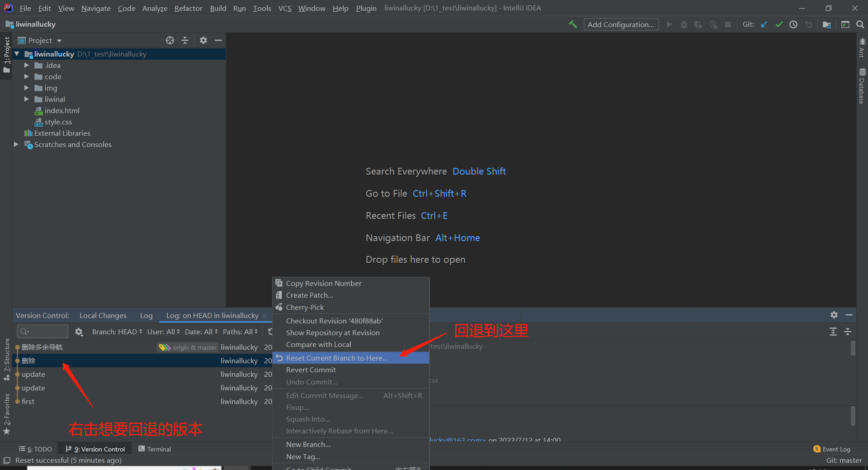Click the Debug bug icon in the toolbar
Viewport: 868px width, 470px height.
click(684, 24)
